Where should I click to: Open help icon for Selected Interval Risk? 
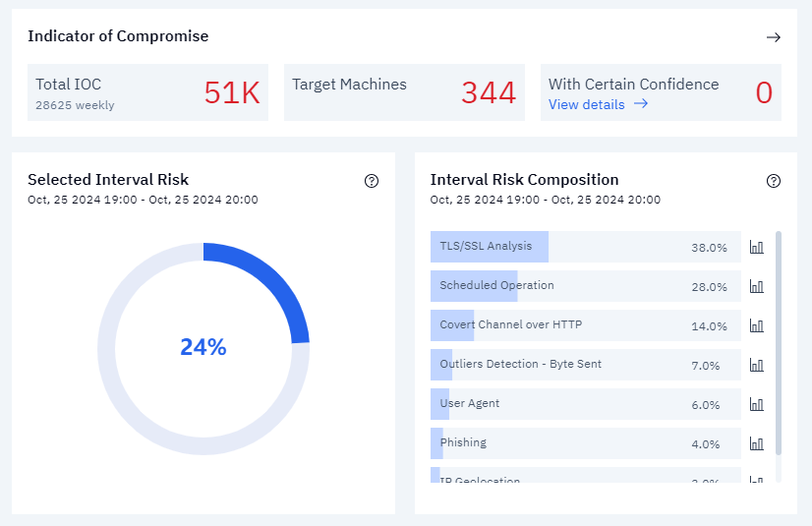coord(372,181)
